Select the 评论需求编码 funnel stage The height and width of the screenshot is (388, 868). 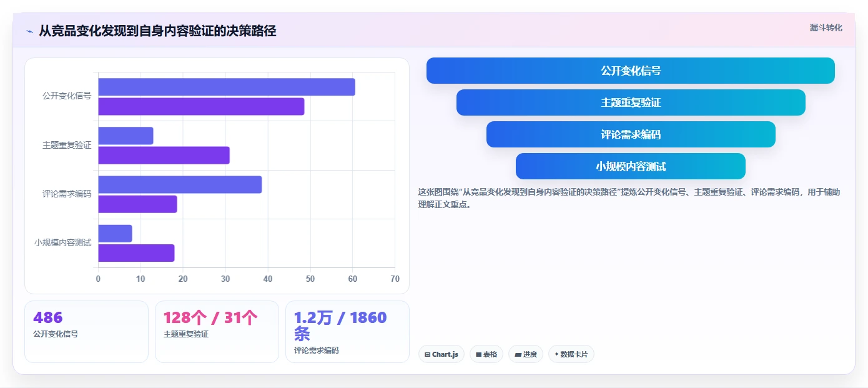631,134
